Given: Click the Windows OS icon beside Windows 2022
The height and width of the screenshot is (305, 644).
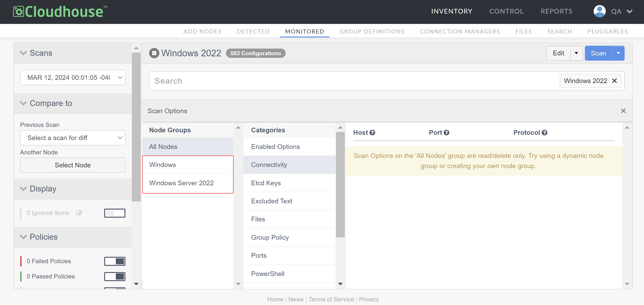Looking at the screenshot, I should 154,53.
